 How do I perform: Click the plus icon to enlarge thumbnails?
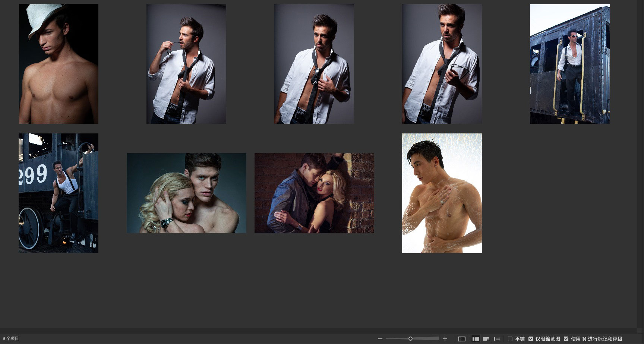[x=445, y=339]
